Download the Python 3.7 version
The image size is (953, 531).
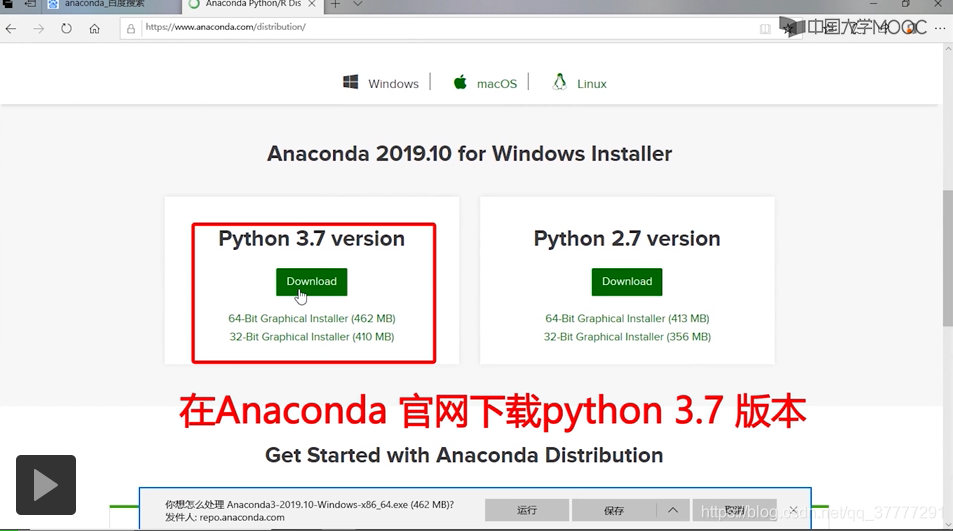click(312, 282)
